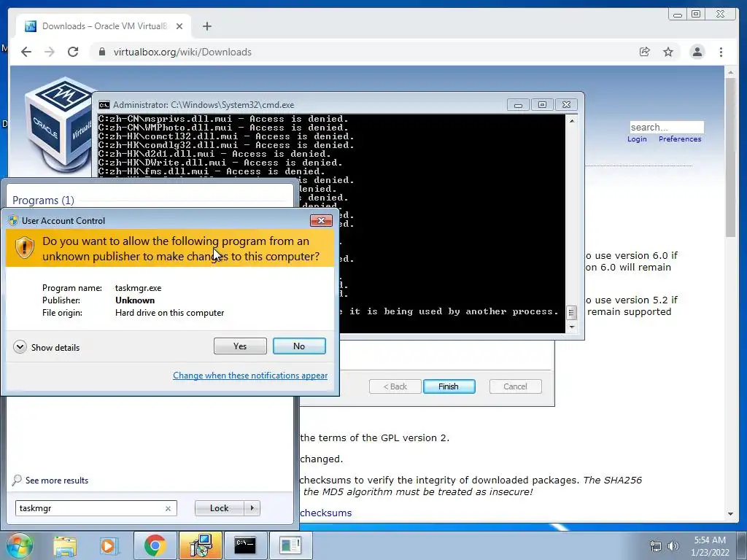Maximize the cmd.exe window
Screen dimensions: 747x560
pos(542,105)
